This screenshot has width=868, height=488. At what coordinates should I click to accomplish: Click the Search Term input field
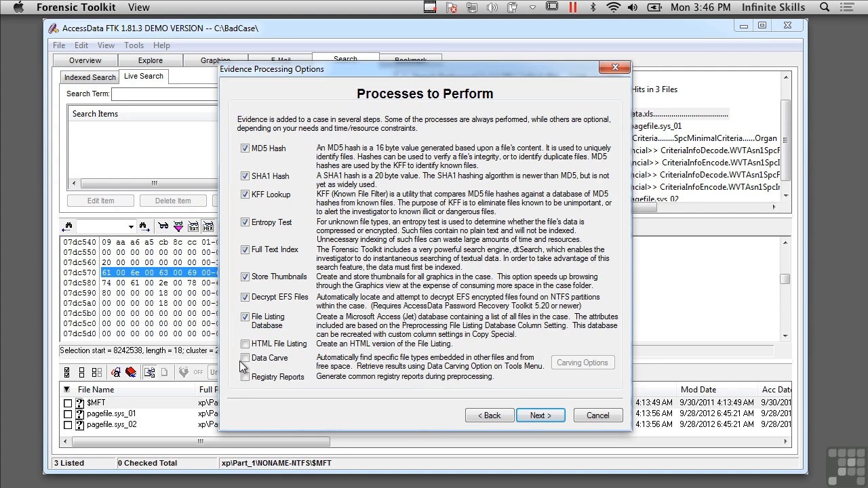165,94
